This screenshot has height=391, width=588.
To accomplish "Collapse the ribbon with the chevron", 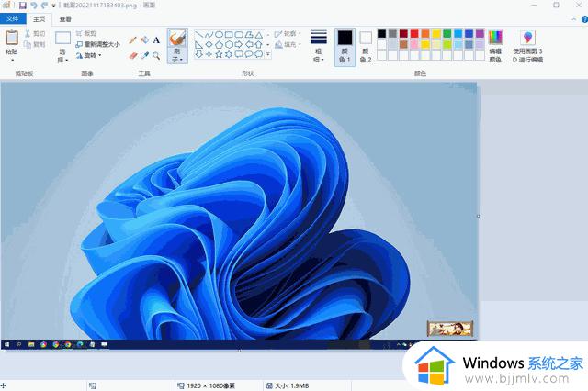I will coord(573,19).
